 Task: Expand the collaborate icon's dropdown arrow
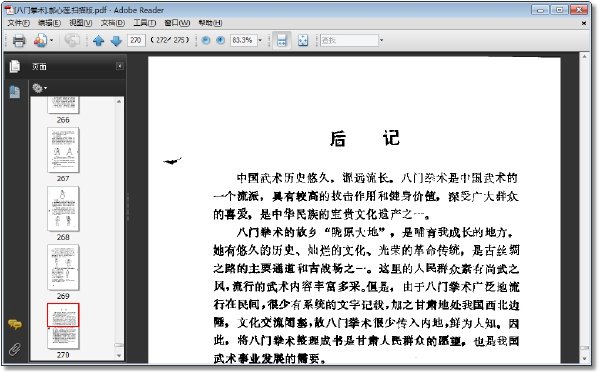point(52,40)
